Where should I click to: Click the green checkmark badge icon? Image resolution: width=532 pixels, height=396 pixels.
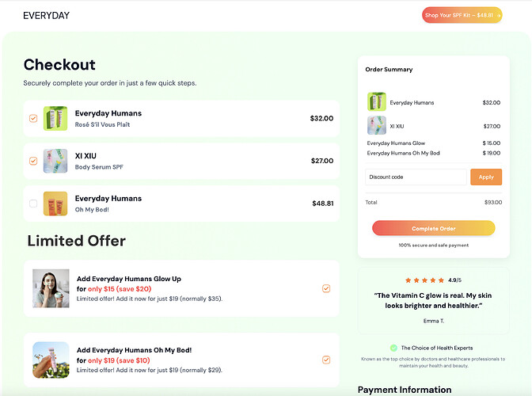(x=393, y=348)
